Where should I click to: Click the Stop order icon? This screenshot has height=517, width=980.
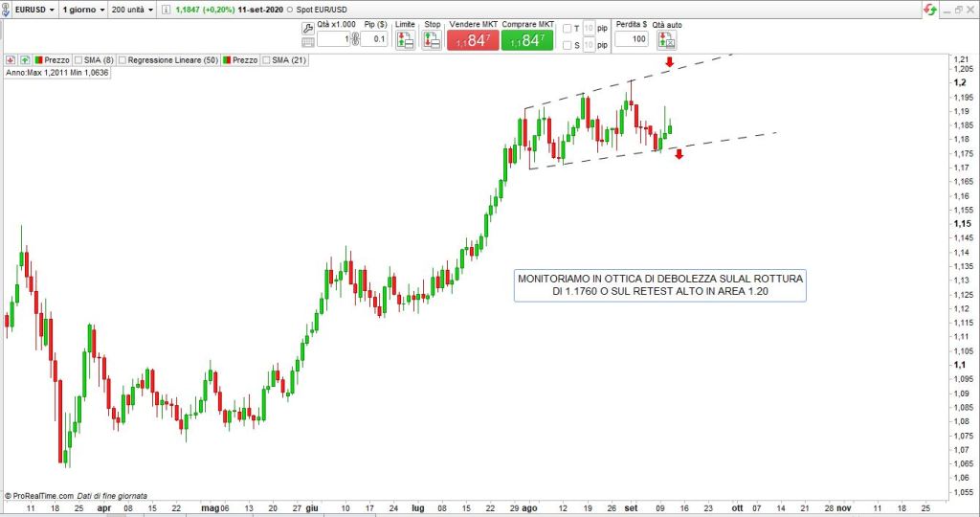tap(432, 39)
